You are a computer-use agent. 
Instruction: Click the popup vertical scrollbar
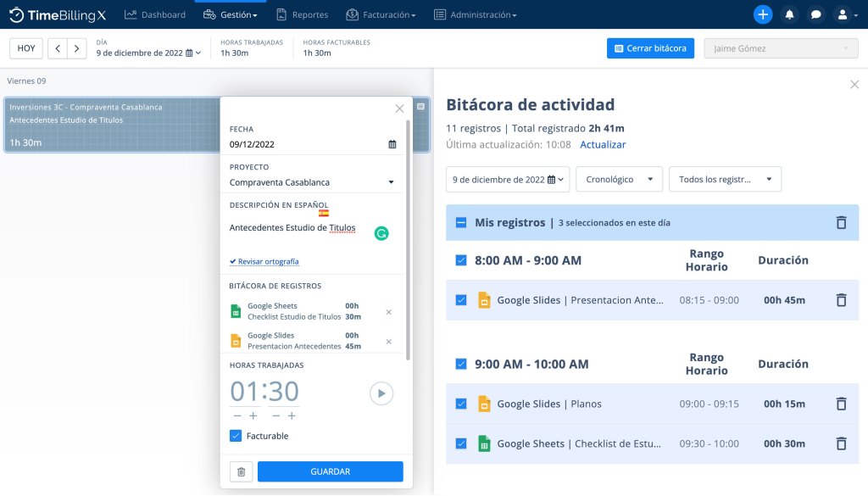click(409, 240)
